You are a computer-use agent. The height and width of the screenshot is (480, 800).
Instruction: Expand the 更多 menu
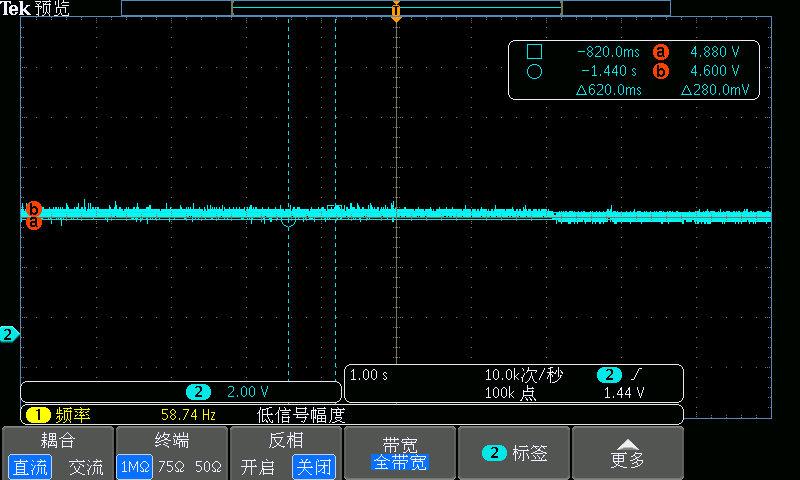pyautogui.click(x=627, y=454)
